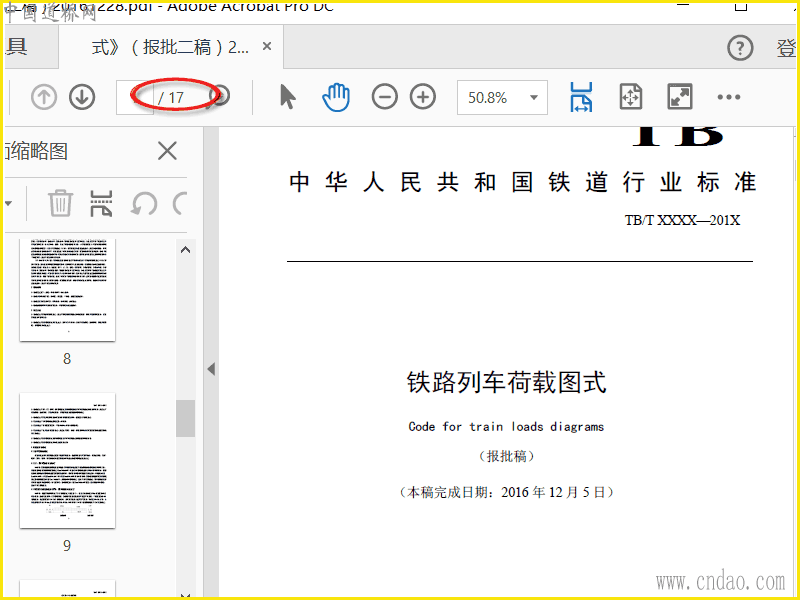Delete selected page with trash icon
This screenshot has height=600, width=800.
pos(60,203)
